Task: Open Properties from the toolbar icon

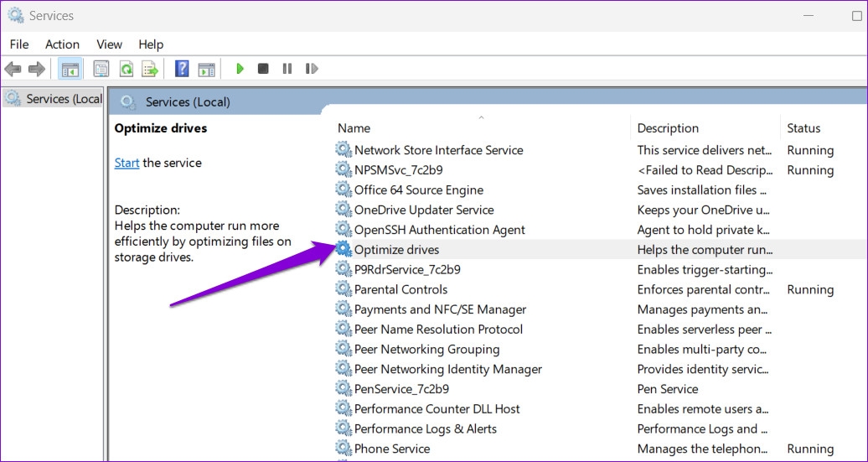Action: point(101,69)
